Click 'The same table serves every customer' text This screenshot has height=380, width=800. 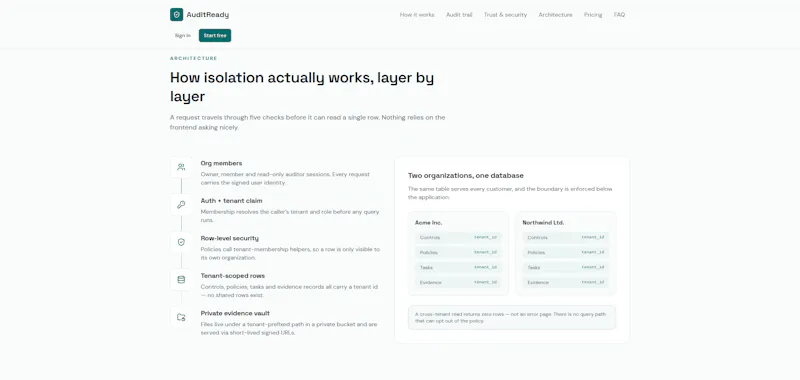pyautogui.click(x=510, y=193)
